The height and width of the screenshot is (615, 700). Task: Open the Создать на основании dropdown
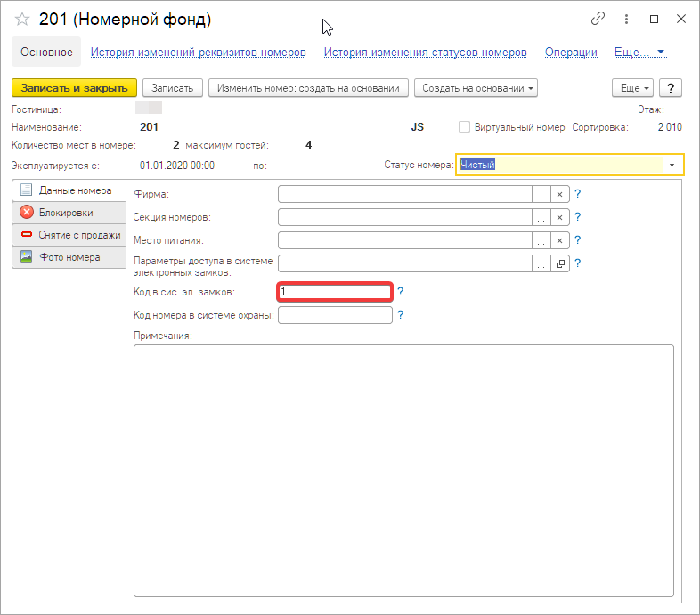476,88
